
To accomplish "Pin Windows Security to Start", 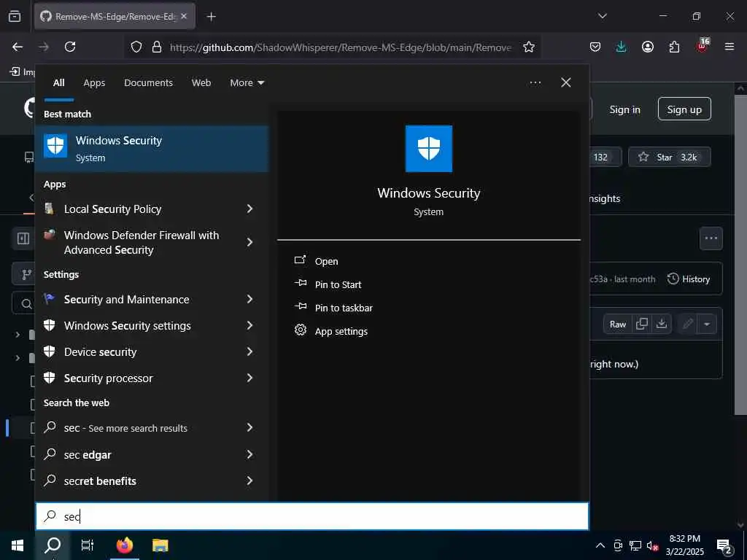I will pyautogui.click(x=338, y=285).
